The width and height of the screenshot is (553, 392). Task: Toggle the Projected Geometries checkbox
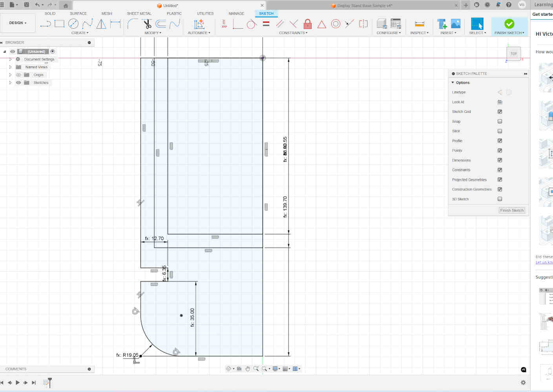point(500,180)
